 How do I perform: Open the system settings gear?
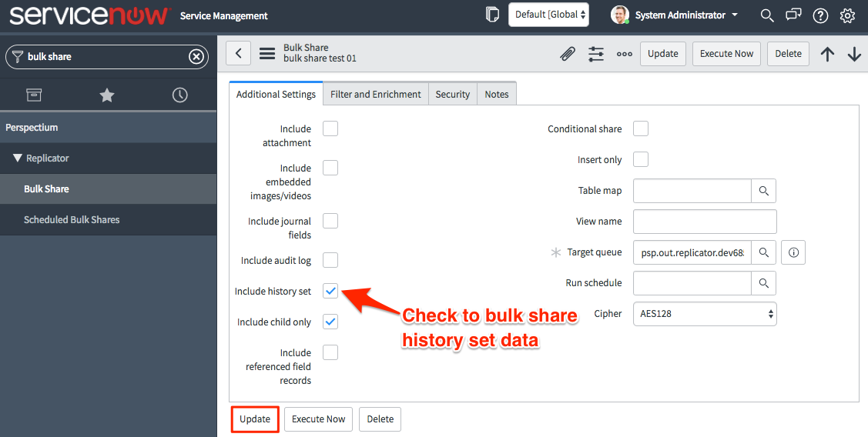coord(847,15)
